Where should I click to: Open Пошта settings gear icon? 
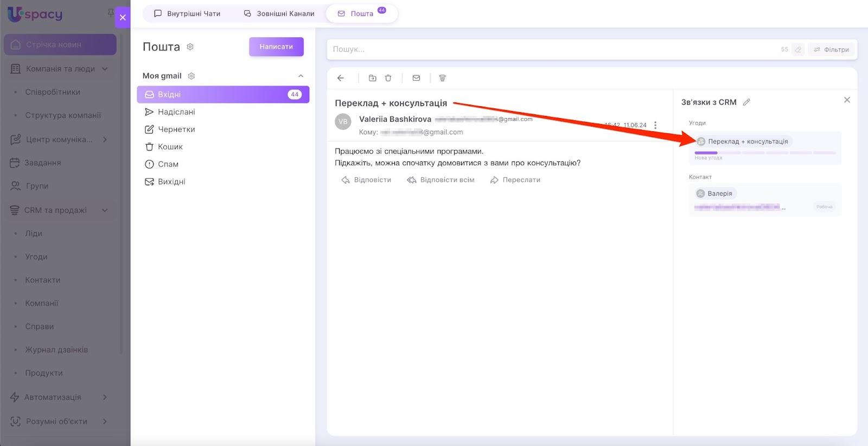tap(190, 47)
